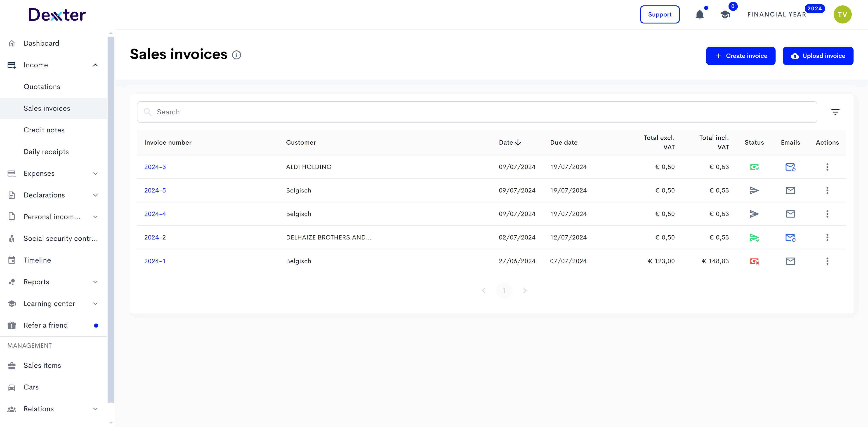The height and width of the screenshot is (427, 868).
Task: Toggle the Income section collapse
Action: point(95,65)
